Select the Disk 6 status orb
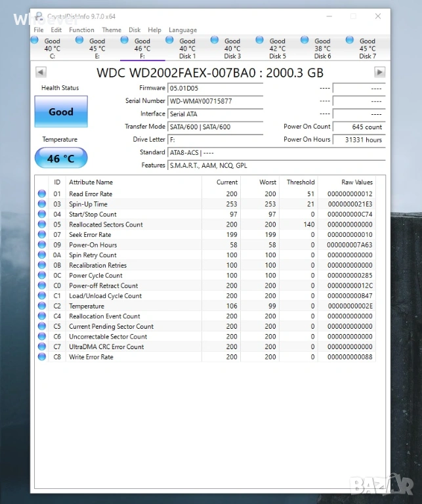Image resolution: width=422 pixels, height=504 pixels. click(305, 41)
